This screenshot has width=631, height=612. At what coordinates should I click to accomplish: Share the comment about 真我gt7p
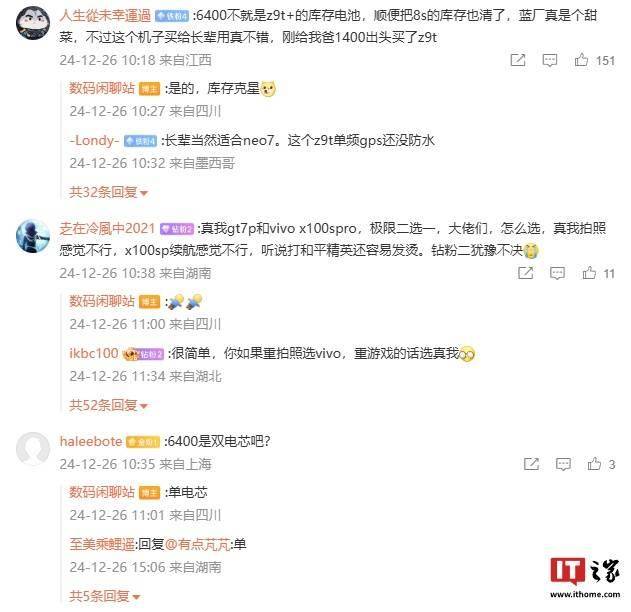[x=526, y=273]
